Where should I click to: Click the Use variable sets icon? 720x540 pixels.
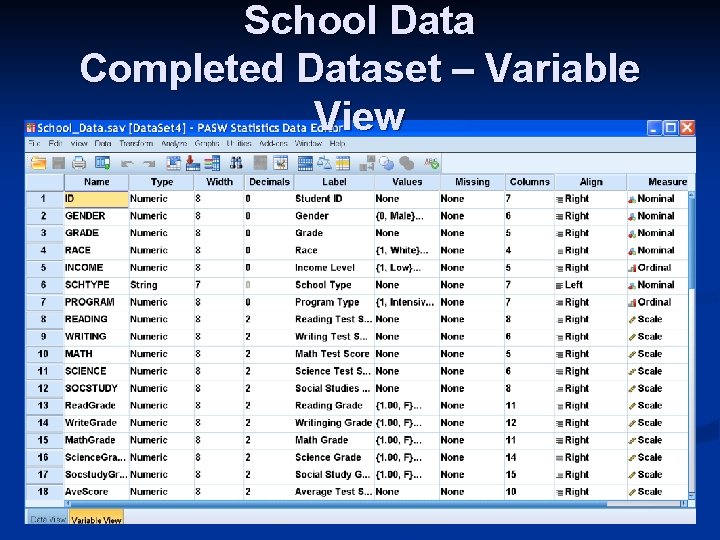tap(387, 163)
